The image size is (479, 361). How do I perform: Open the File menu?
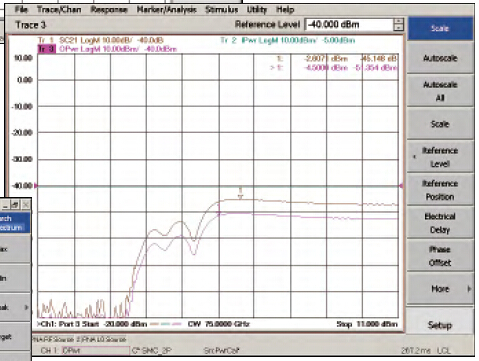pyautogui.click(x=21, y=10)
